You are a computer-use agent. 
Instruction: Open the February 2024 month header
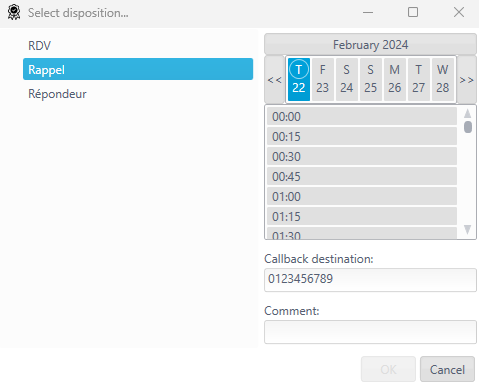click(x=370, y=44)
